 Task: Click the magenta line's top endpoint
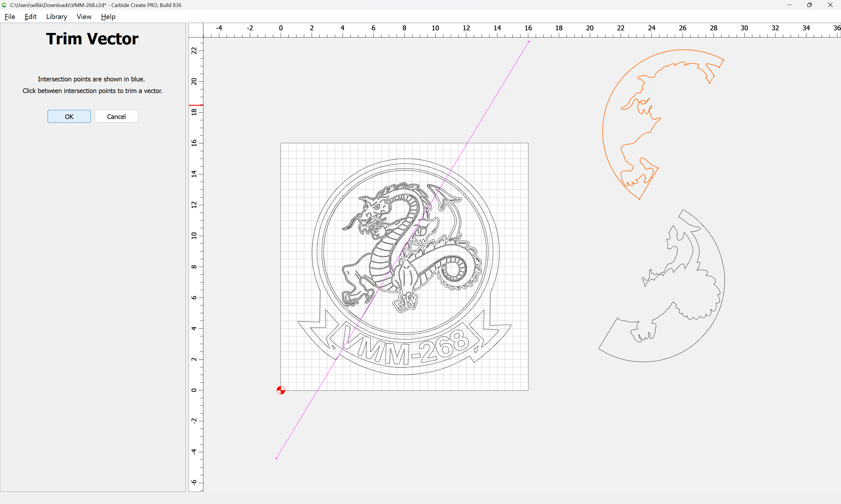(529, 41)
